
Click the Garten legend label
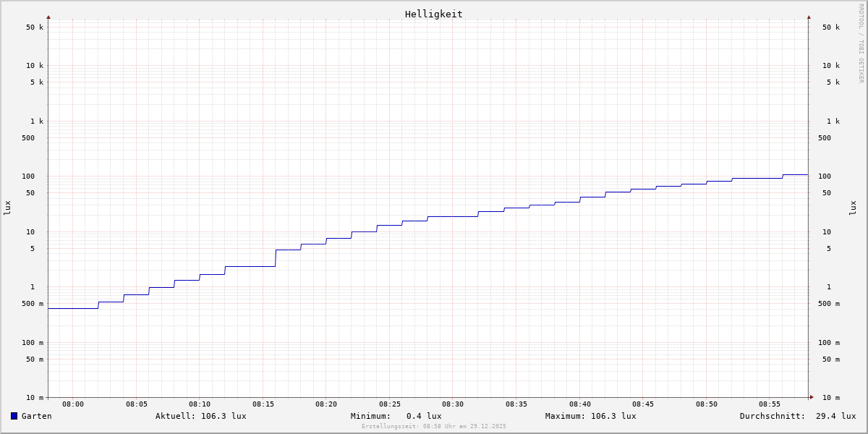pyautogui.click(x=36, y=416)
